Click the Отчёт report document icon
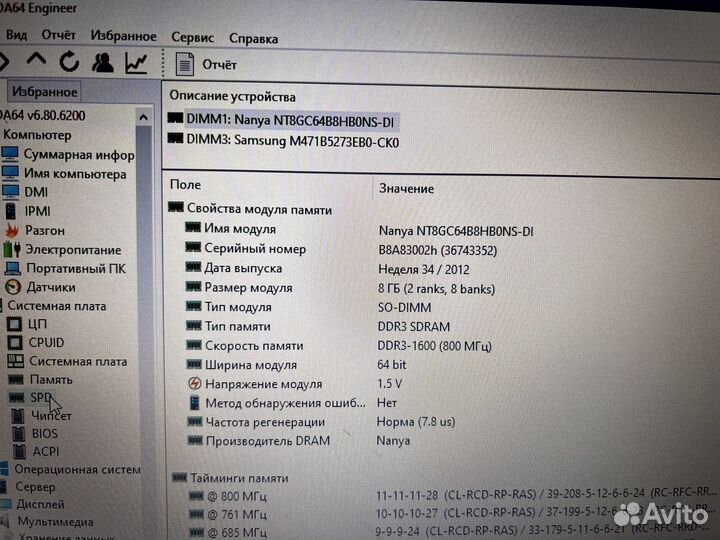720x540 pixels. pos(185,64)
